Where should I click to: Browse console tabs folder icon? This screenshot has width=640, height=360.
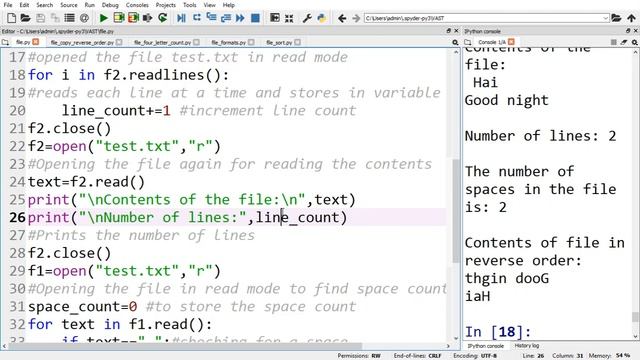468,42
